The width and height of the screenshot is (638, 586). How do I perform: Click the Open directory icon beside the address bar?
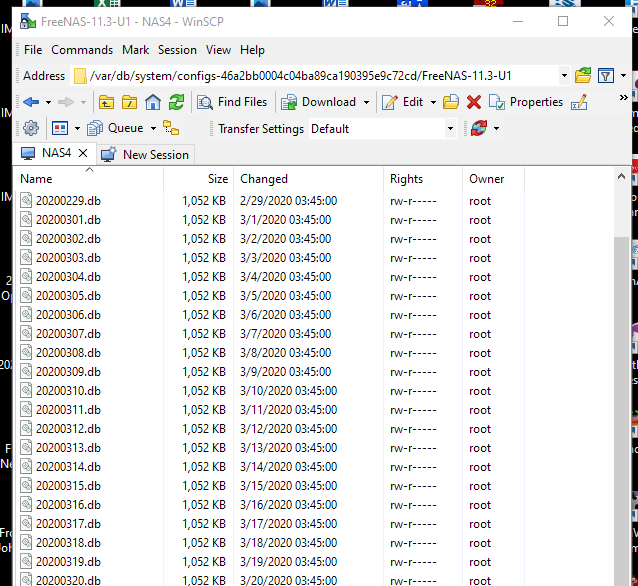point(583,76)
